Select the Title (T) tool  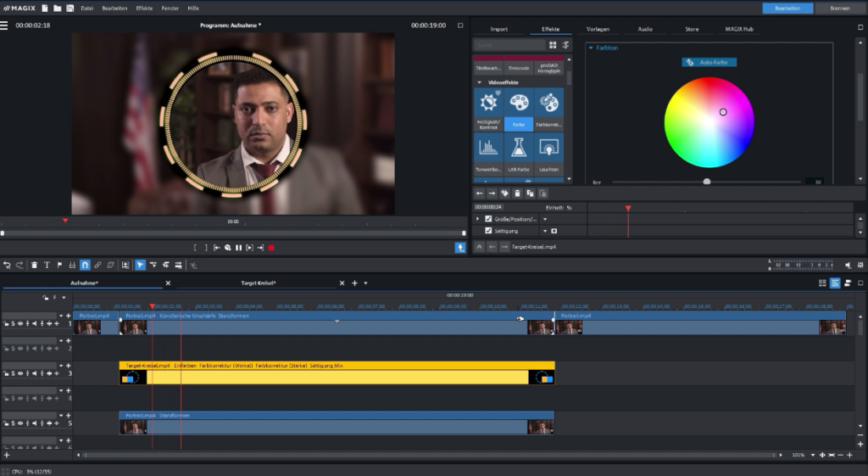point(47,265)
